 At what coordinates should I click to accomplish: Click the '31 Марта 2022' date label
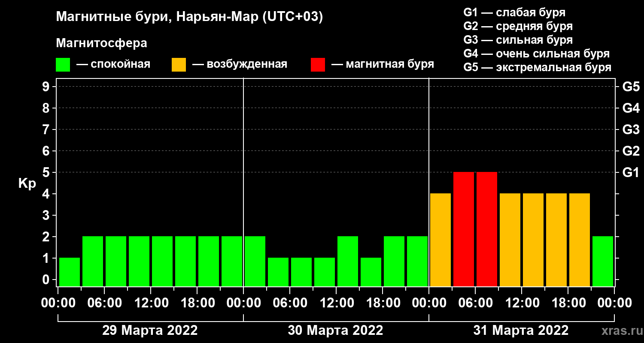pos(521,331)
